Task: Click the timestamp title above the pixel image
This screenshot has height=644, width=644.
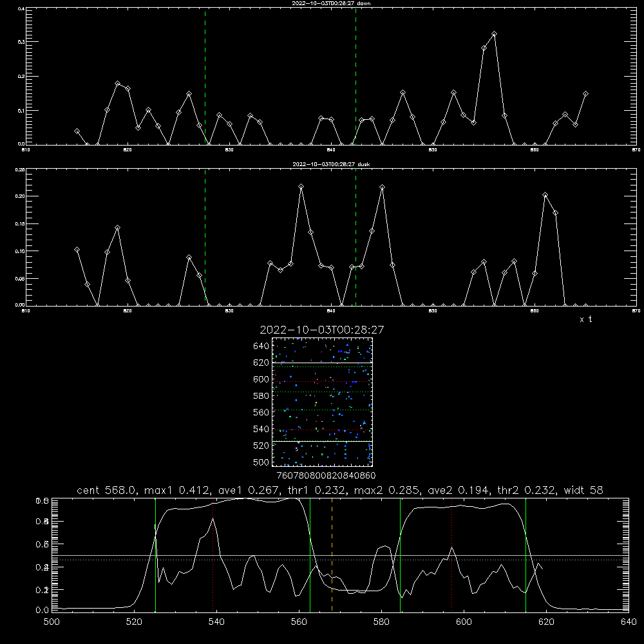Action: pyautogui.click(x=322, y=330)
